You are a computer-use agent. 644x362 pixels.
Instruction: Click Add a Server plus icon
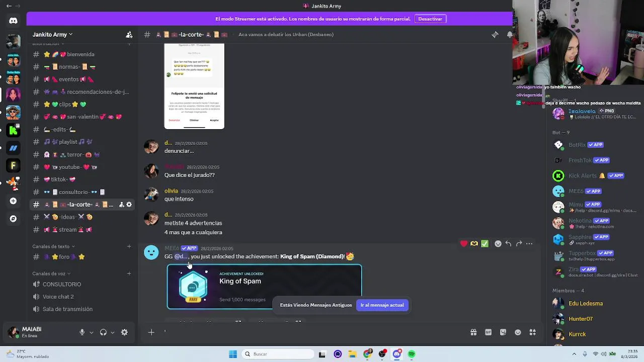pos(13,201)
